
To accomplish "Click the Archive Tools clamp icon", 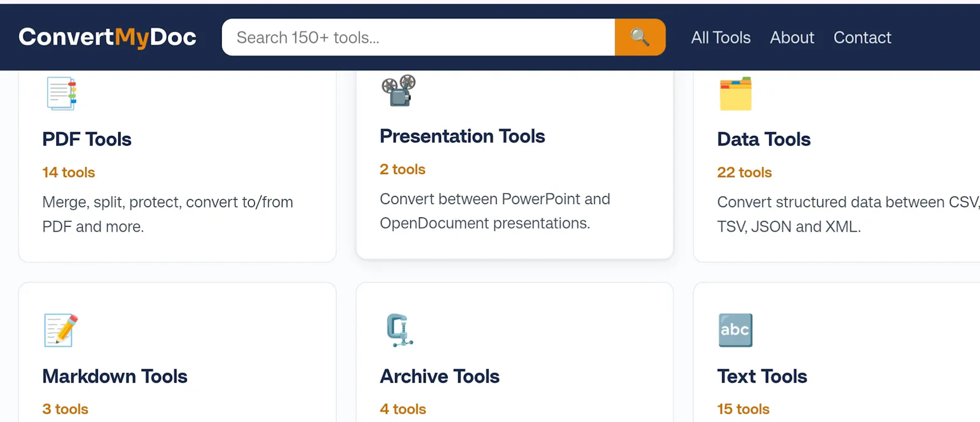I will (399, 330).
